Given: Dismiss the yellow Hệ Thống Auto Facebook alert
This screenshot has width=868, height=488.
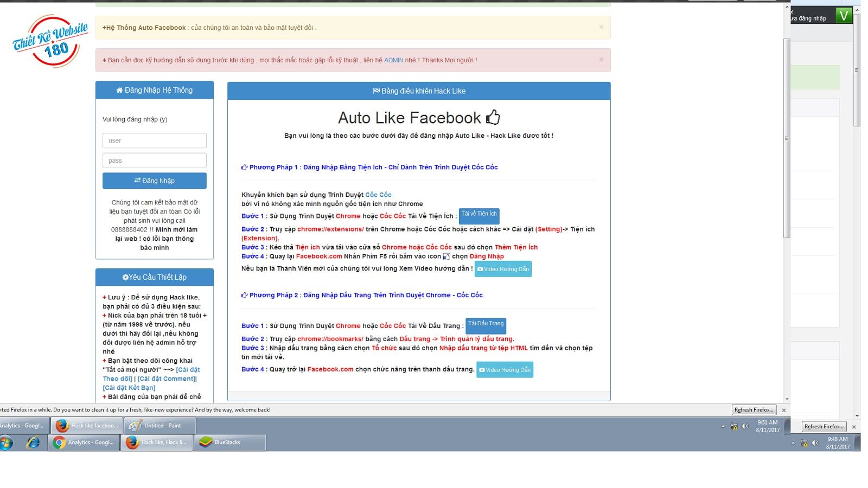Looking at the screenshot, I should point(601,27).
